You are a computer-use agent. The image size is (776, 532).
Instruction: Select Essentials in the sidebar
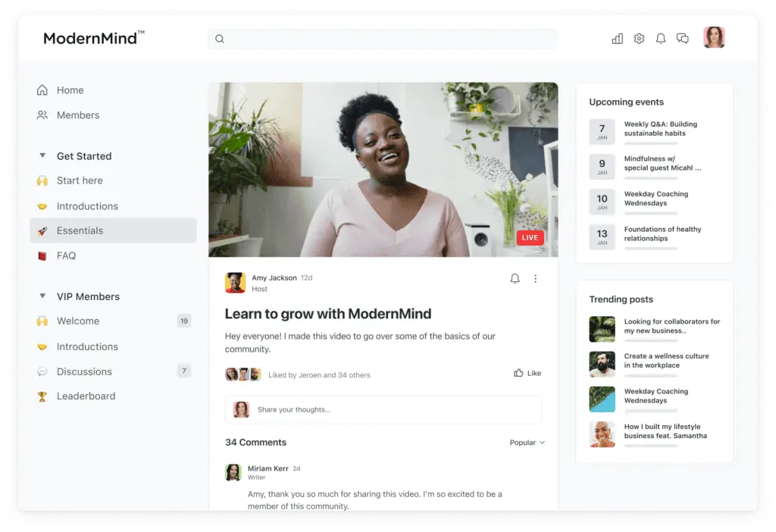[80, 230]
